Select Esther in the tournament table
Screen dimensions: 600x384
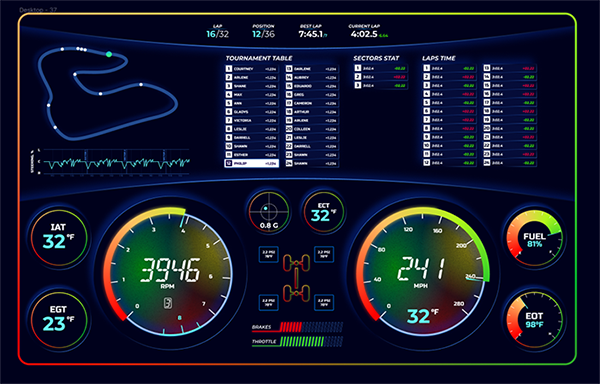(x=251, y=155)
